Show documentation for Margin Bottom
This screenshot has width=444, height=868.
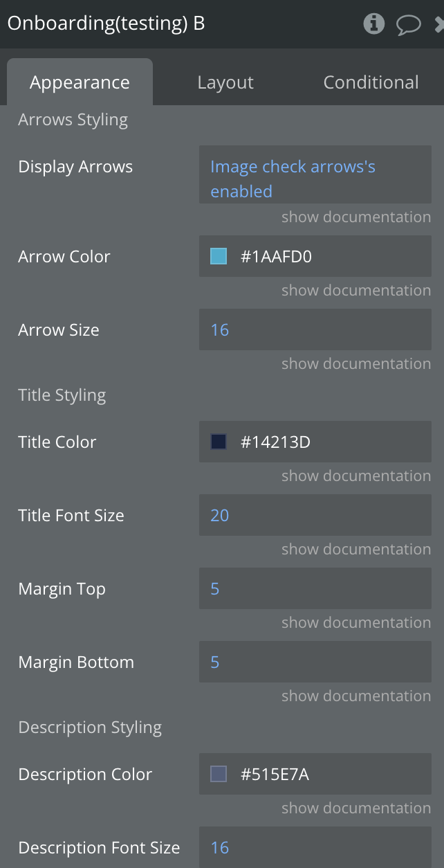pyautogui.click(x=355, y=696)
